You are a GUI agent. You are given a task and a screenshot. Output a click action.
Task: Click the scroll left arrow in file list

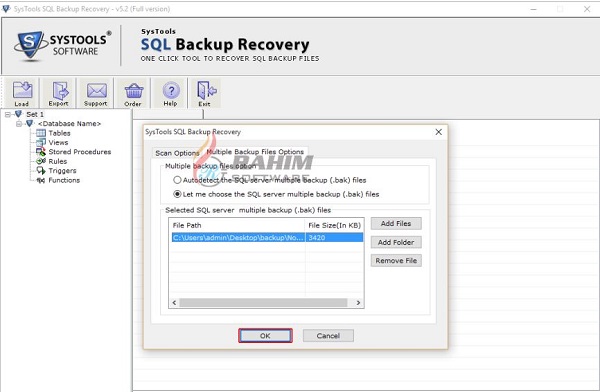coord(174,303)
